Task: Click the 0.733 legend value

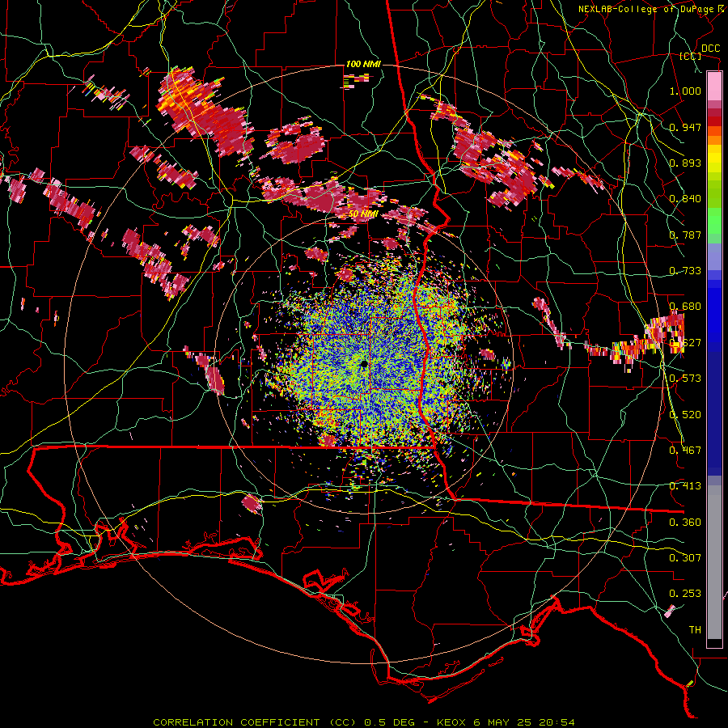Action: point(685,271)
